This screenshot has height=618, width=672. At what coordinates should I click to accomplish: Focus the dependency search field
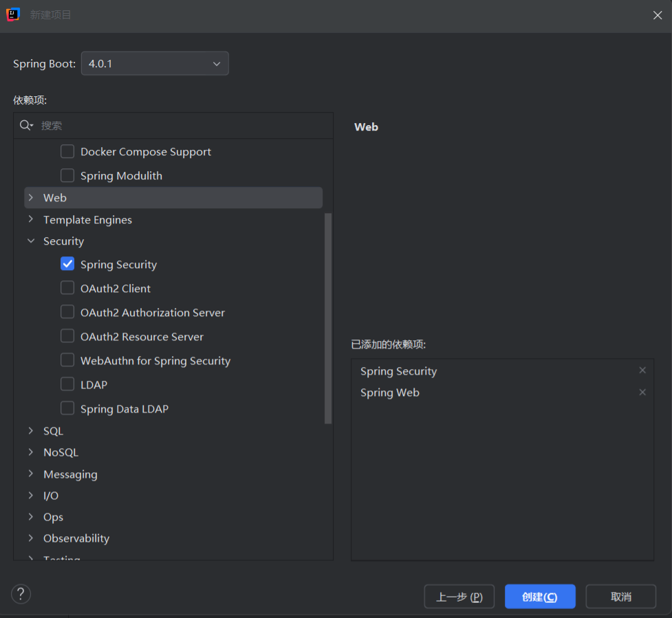tap(179, 125)
